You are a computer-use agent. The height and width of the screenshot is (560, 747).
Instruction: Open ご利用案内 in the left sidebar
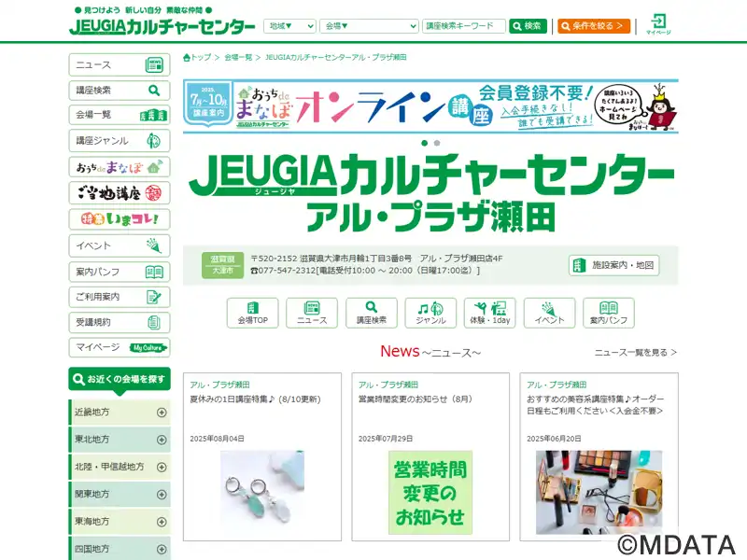(120, 297)
